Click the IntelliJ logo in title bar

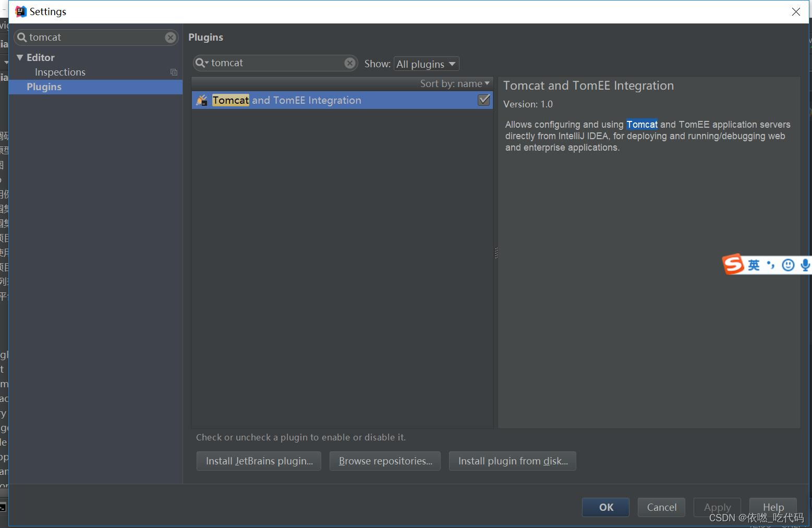coord(21,11)
